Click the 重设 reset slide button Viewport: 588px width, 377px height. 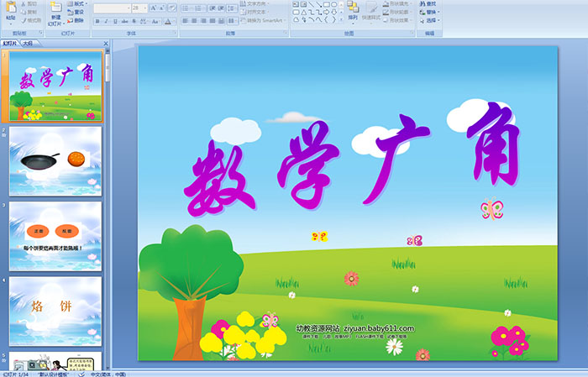(x=76, y=12)
